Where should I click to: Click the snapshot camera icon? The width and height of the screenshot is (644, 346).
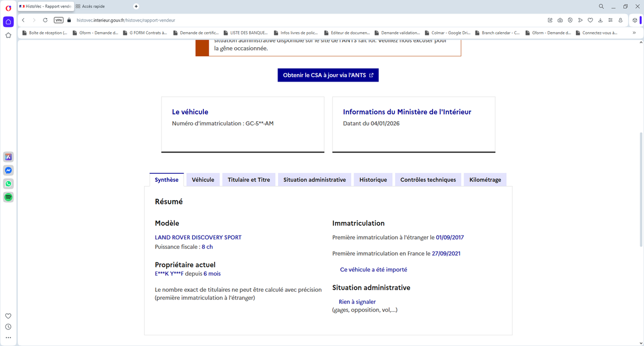point(560,20)
